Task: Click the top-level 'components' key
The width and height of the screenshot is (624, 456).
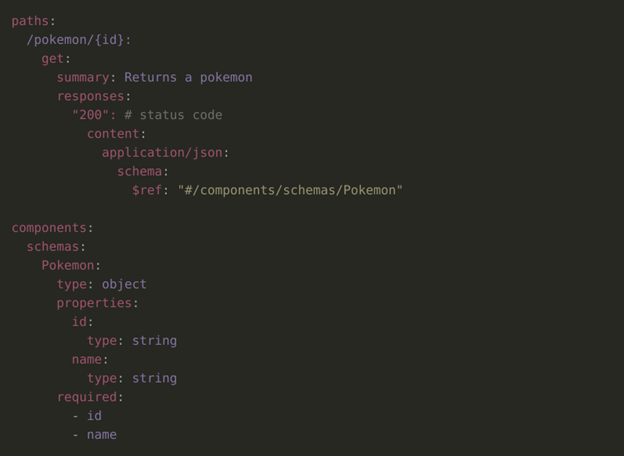Action: 49,228
